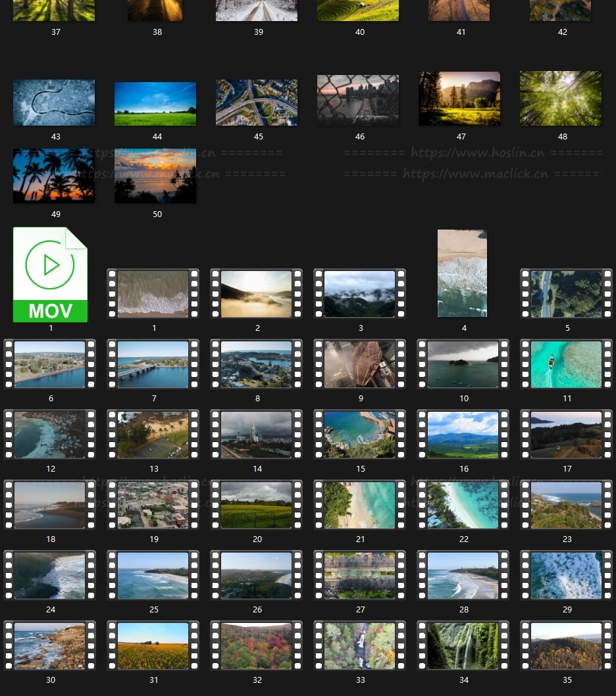This screenshot has width=616, height=696.
Task: Open image 50 tropical sunset over sea
Action: [155, 176]
